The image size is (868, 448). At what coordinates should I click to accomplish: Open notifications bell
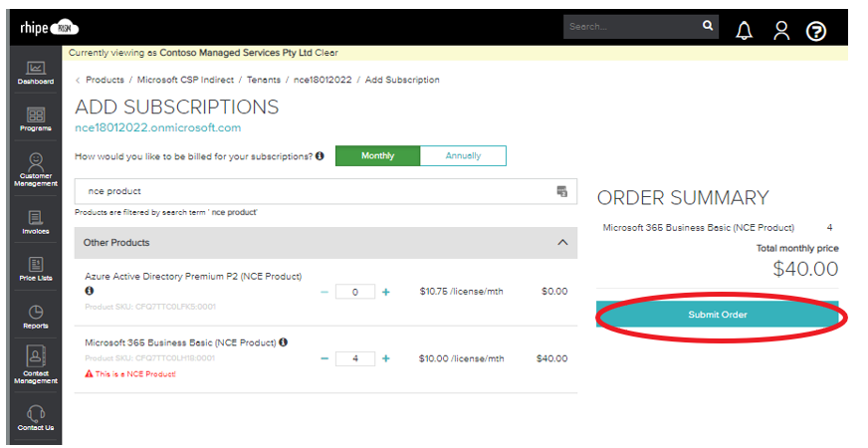[744, 31]
